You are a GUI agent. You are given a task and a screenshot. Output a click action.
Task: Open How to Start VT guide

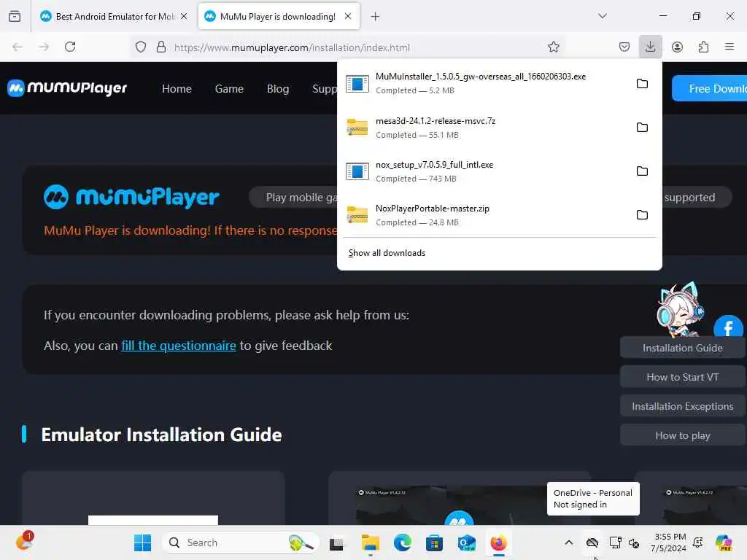pyautogui.click(x=682, y=377)
